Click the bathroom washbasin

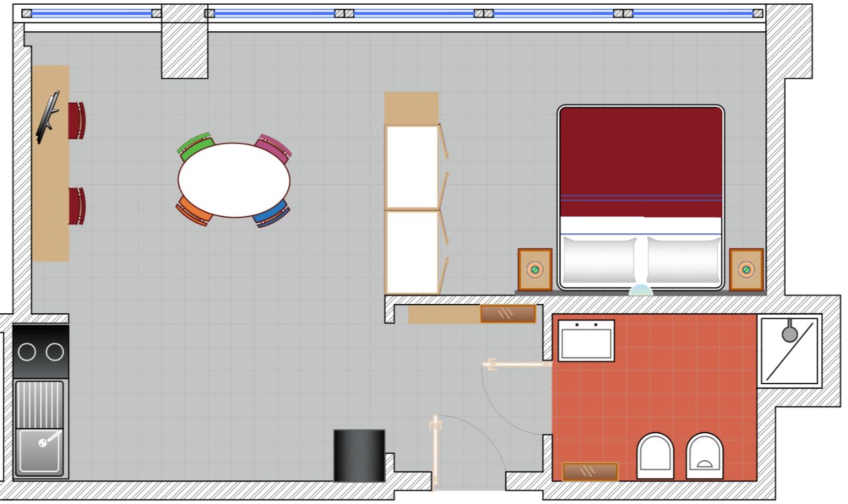586,341
